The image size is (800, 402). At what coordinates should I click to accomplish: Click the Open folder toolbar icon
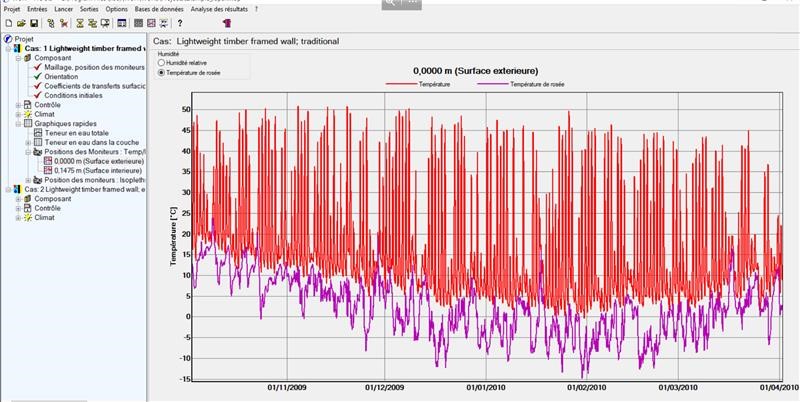click(x=20, y=22)
